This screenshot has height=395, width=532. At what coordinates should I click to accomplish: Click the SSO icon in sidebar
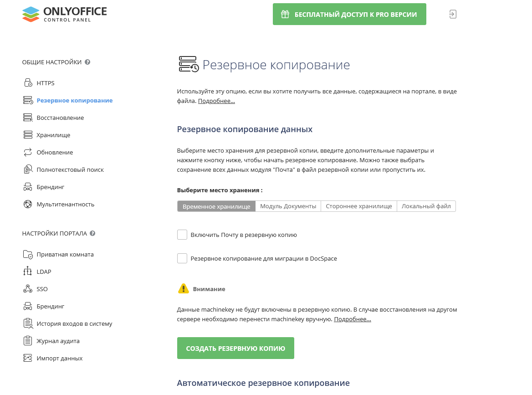28,289
